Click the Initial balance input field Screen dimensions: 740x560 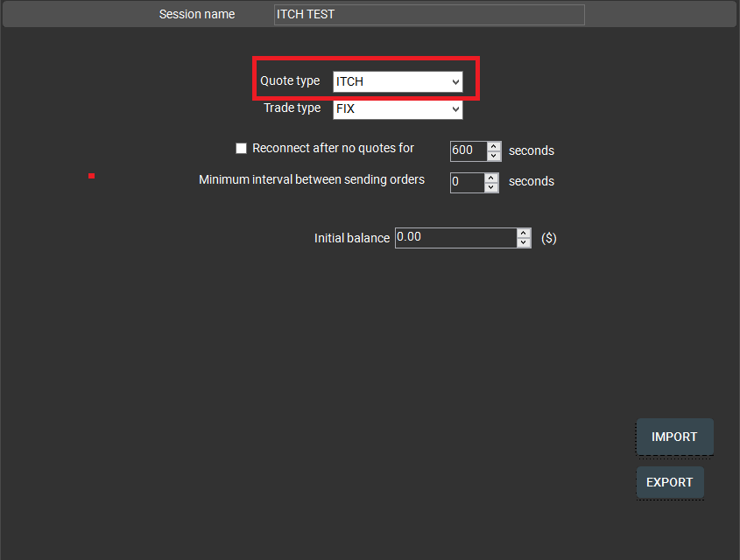tap(455, 237)
